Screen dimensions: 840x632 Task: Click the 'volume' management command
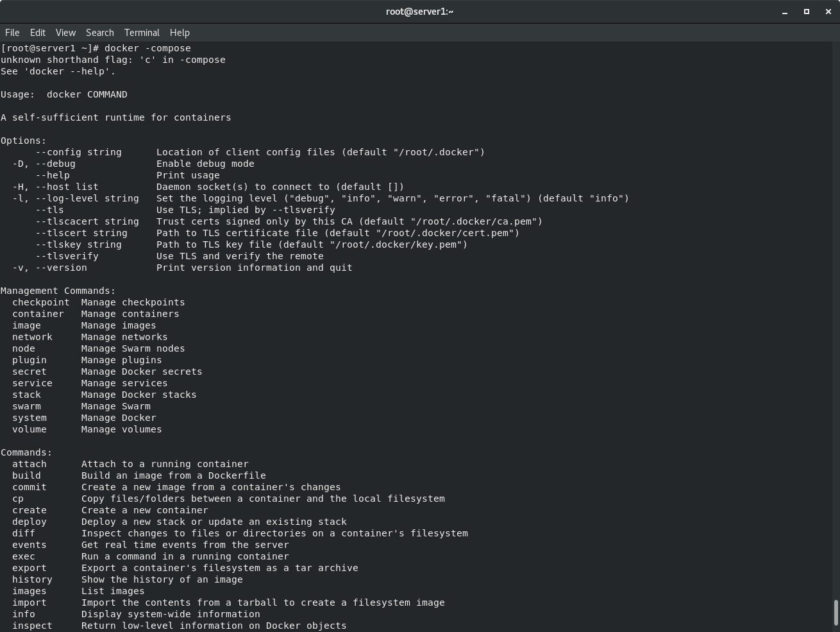click(29, 429)
